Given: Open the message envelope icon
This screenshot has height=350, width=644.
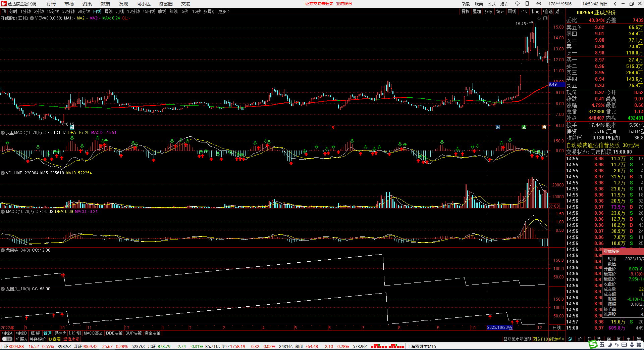Looking at the screenshot, I should 539,4.
